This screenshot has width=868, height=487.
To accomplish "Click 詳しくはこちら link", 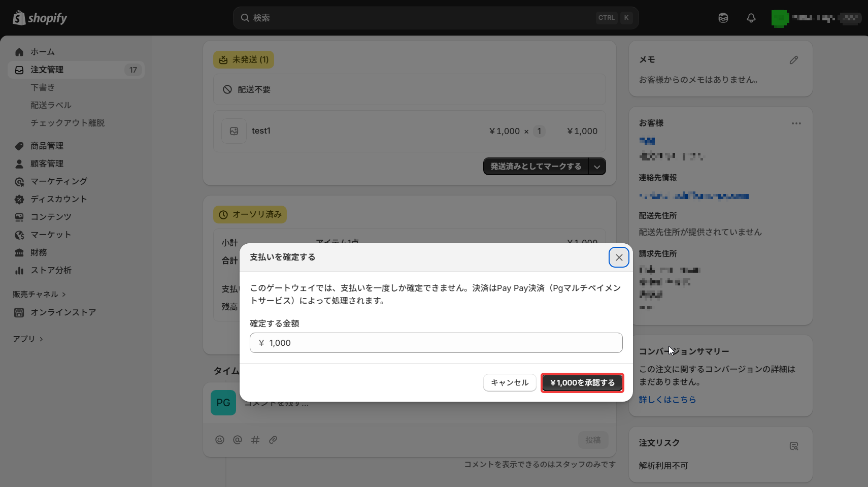I will (667, 400).
